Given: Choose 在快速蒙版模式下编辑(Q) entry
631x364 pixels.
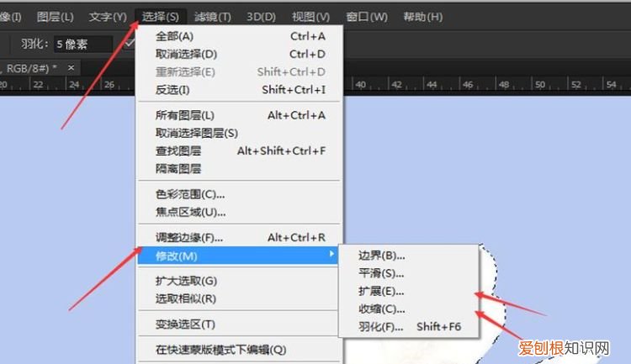Looking at the screenshot, I should click(x=241, y=350).
